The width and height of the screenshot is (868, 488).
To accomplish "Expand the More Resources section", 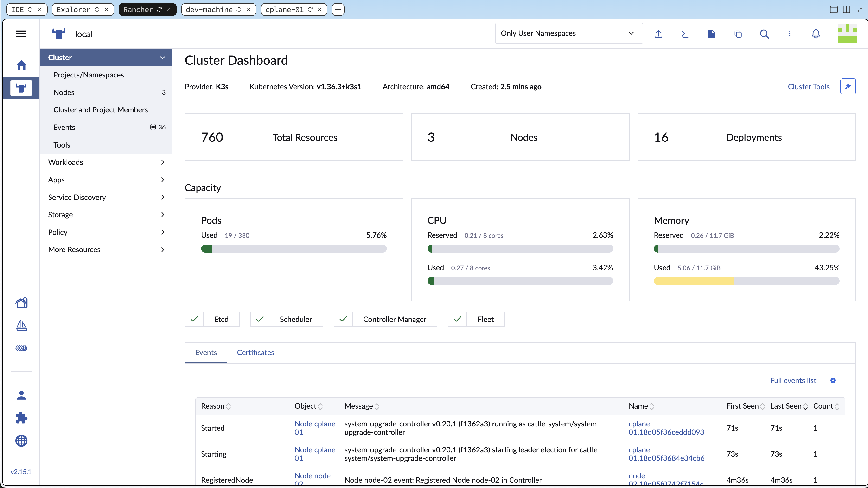I will tap(105, 250).
